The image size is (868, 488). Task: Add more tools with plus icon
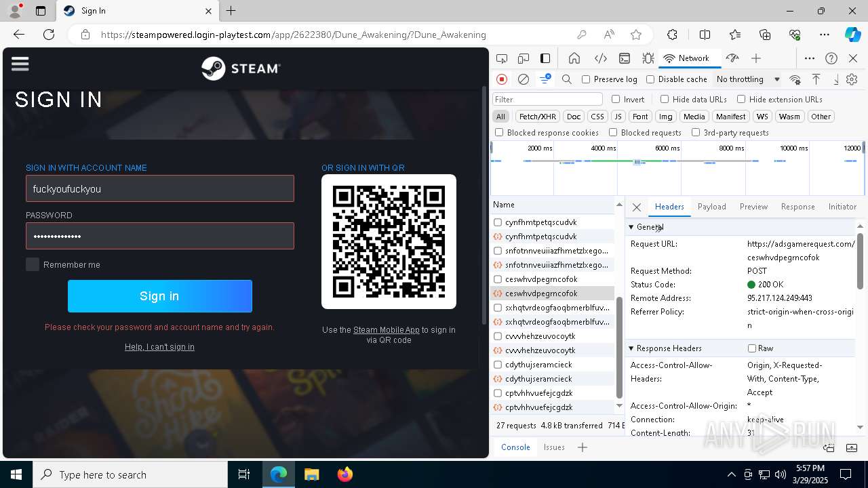pyautogui.click(x=756, y=58)
